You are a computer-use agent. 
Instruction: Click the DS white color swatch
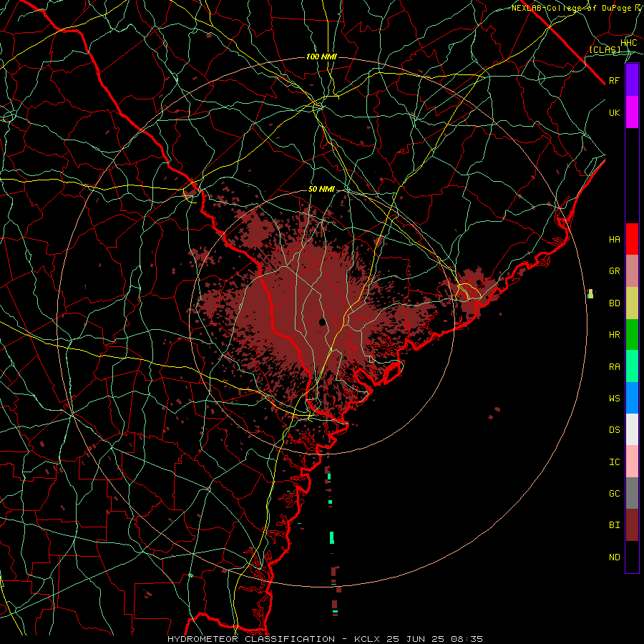pos(632,429)
